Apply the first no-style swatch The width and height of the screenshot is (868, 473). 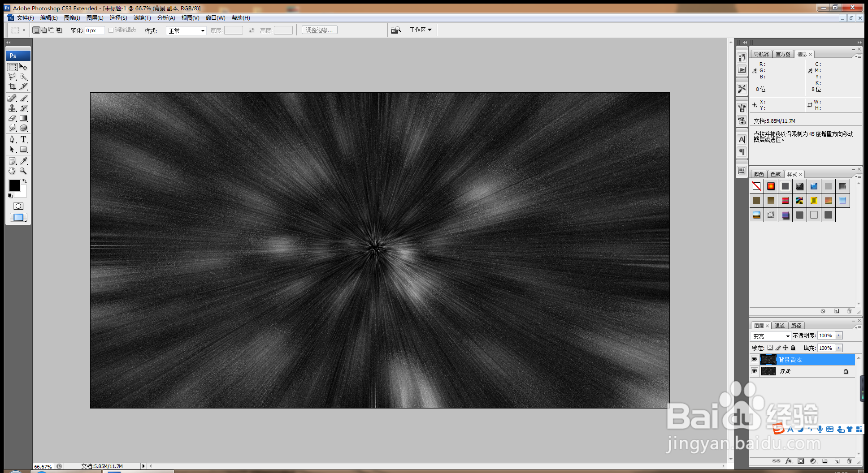coord(756,186)
